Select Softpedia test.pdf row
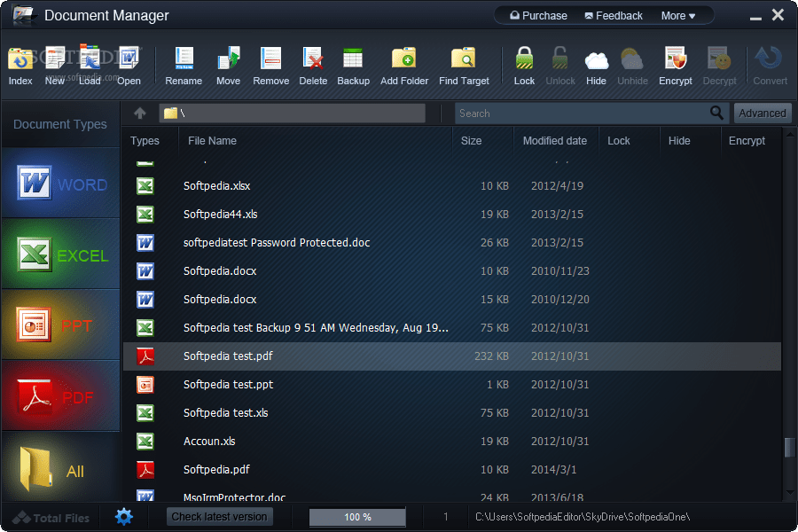798x532 pixels. [x=452, y=356]
